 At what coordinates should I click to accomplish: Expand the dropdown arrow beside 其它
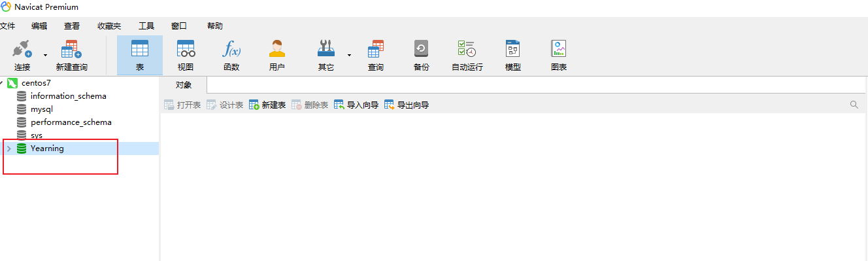[349, 56]
